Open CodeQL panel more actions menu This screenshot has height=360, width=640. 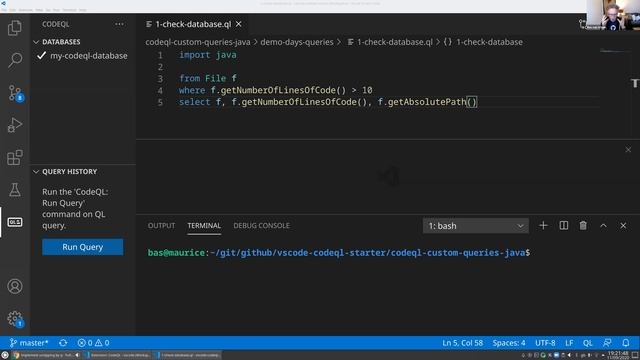click(119, 24)
